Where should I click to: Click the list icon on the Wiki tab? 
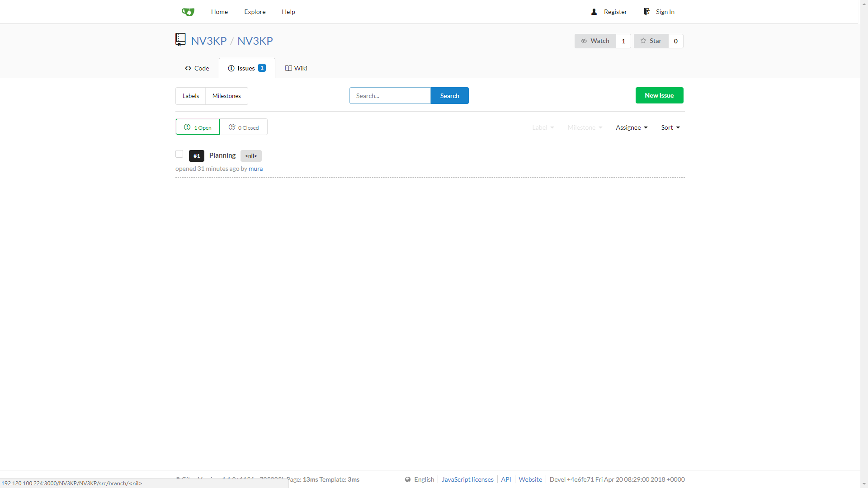coord(288,68)
